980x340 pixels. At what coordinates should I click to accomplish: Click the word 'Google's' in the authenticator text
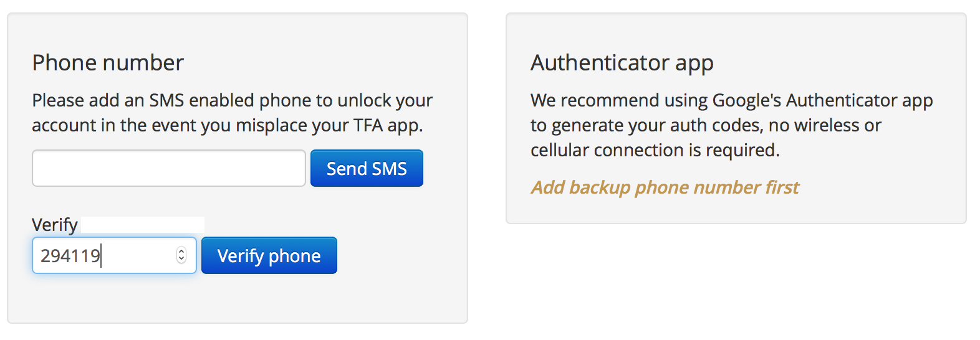click(746, 100)
